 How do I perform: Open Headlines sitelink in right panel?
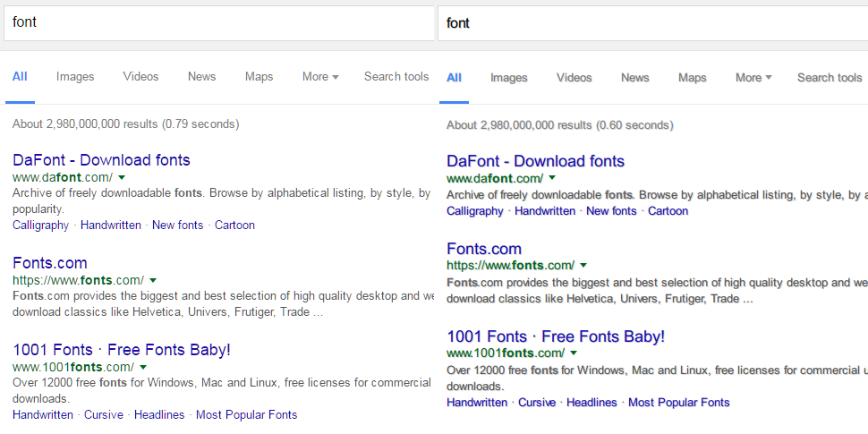coord(591,403)
